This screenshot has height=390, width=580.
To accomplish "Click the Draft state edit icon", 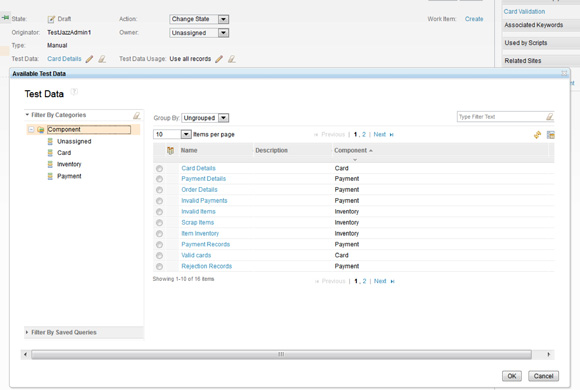I will 51,19.
